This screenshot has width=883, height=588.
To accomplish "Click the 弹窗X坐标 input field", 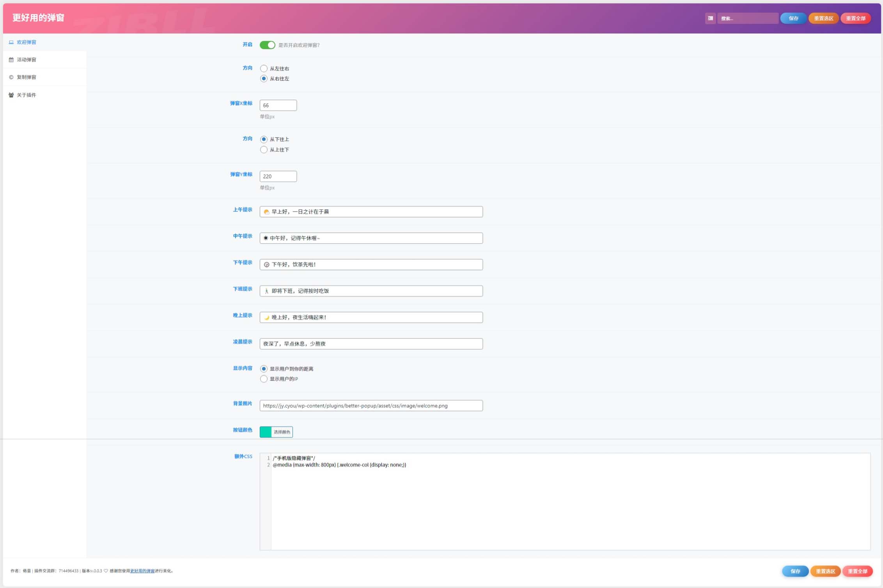I will [278, 105].
